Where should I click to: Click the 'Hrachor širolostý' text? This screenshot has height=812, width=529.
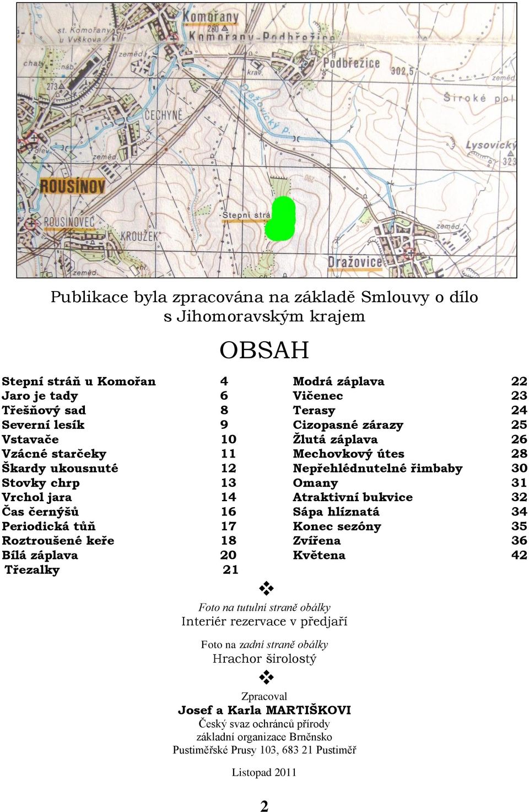click(264, 659)
